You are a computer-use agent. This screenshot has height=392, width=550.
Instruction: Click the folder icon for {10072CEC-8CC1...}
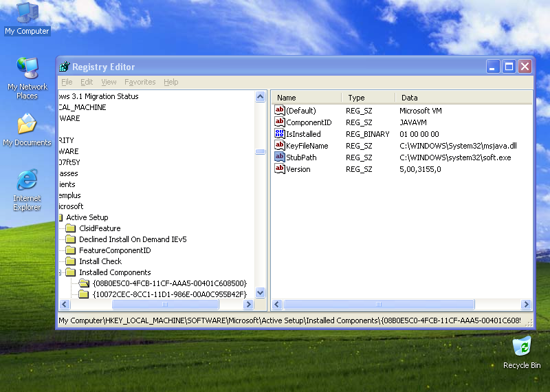coord(83,294)
